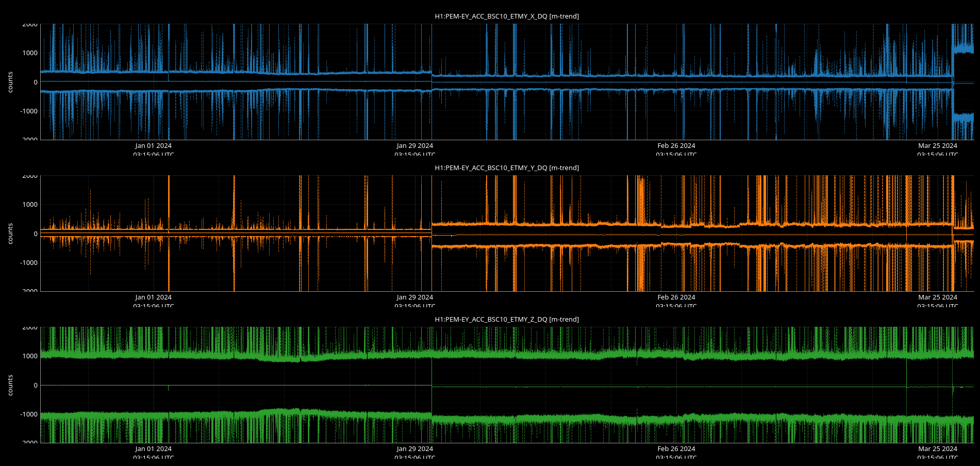The image size is (980, 466).
Task: Select Jan 29 2024 tick on blue plot
Action: point(414,146)
